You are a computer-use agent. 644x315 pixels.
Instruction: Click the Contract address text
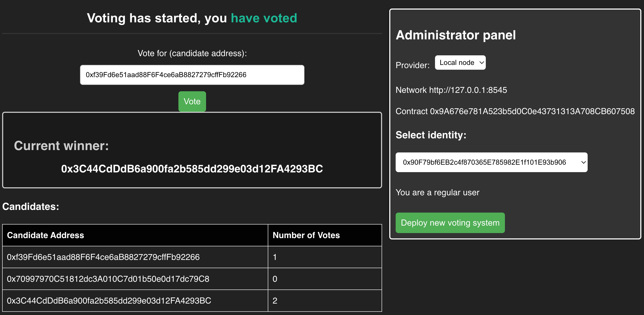[515, 111]
